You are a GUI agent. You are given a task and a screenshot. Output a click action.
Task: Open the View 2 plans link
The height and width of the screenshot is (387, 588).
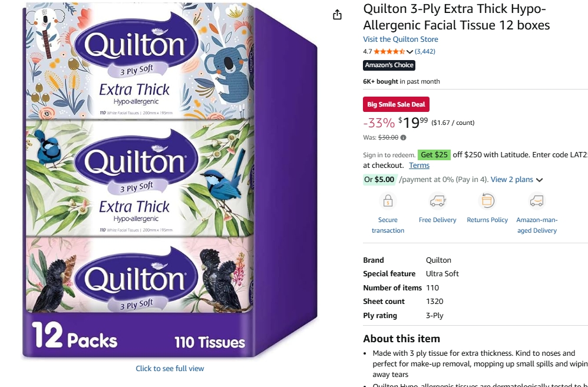(511, 180)
